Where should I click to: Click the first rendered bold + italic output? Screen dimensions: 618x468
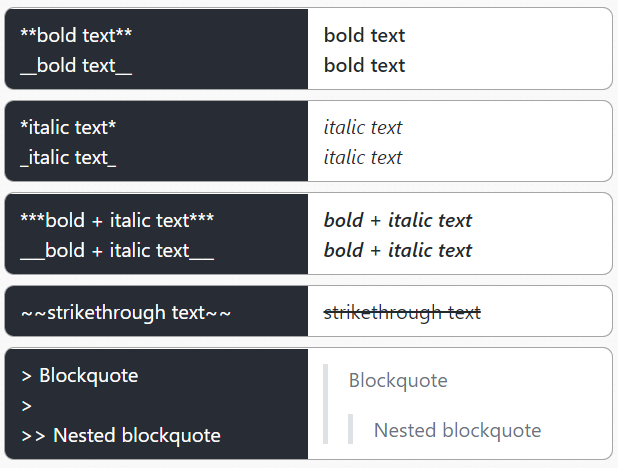[398, 220]
